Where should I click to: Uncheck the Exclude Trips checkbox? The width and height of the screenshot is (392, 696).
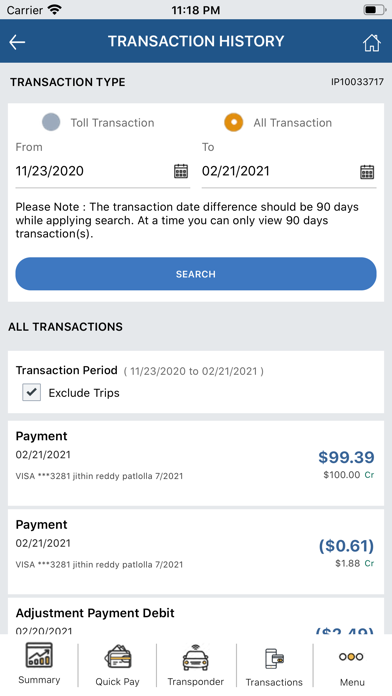tap(32, 392)
